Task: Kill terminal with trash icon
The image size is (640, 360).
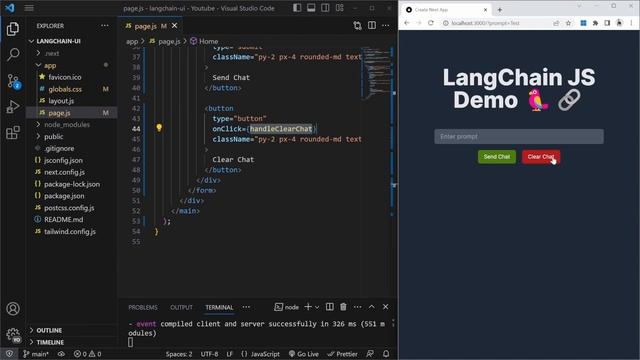Action: click(343, 307)
